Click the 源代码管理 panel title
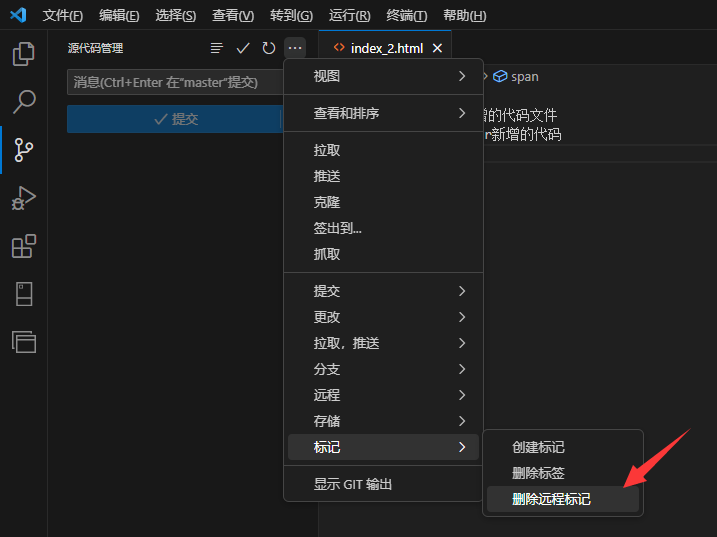Screen dimensions: 717x537 pos(96,48)
